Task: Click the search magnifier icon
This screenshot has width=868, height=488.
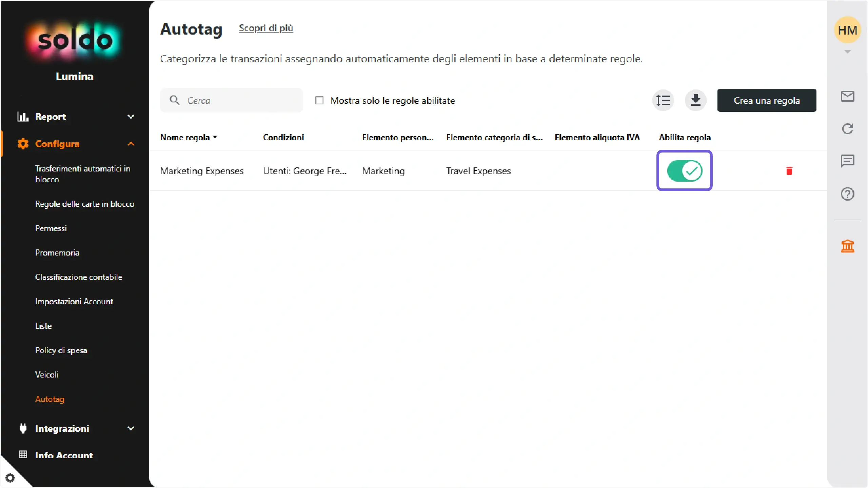Action: tap(175, 100)
